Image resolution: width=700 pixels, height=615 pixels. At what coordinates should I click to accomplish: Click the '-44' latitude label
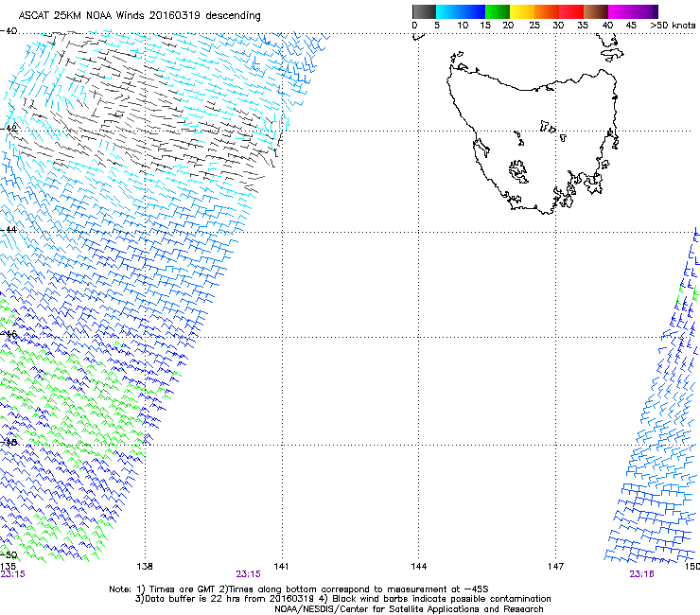[x=9, y=230]
